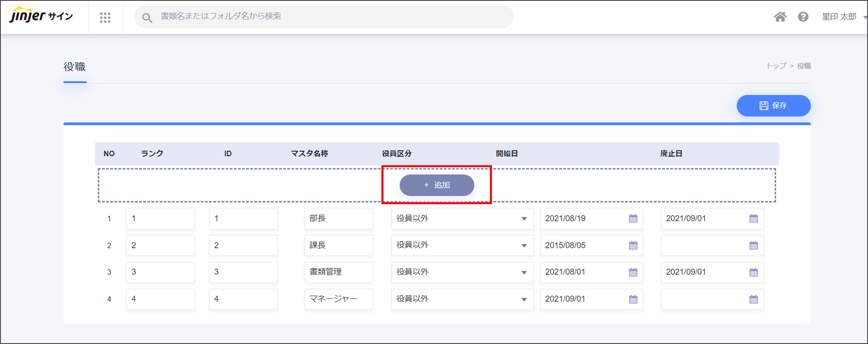Image resolution: width=868 pixels, height=344 pixels.
Task: Click the + 追加 add button
Action: [437, 185]
